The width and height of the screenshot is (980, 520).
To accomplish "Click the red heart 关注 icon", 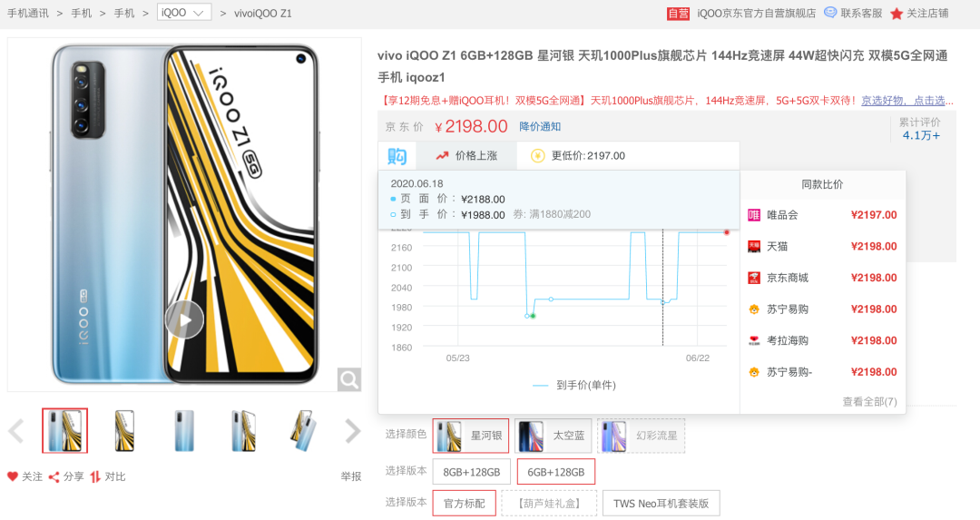I will (13, 476).
